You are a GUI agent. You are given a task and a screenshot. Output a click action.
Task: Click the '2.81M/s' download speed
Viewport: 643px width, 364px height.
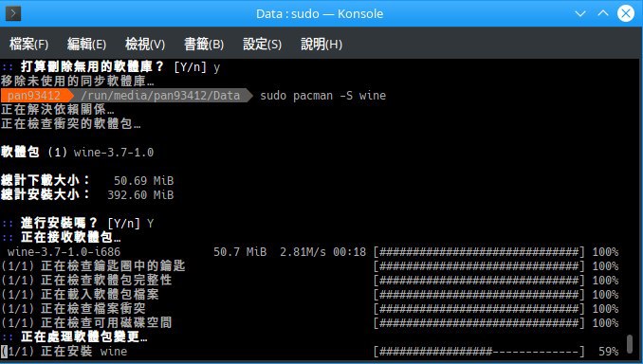coord(303,252)
